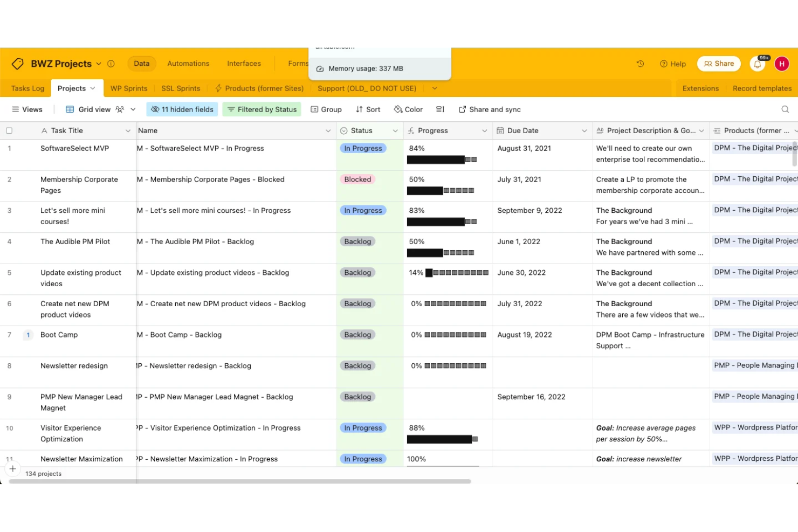The height and width of the screenshot is (532, 798).
Task: Open the Sort options
Action: pos(367,109)
